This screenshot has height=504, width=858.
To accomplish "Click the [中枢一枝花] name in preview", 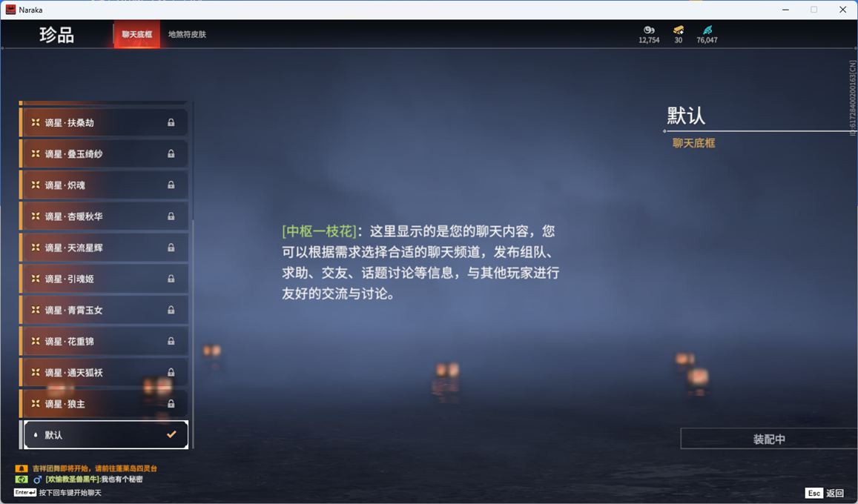I will pyautogui.click(x=319, y=231).
